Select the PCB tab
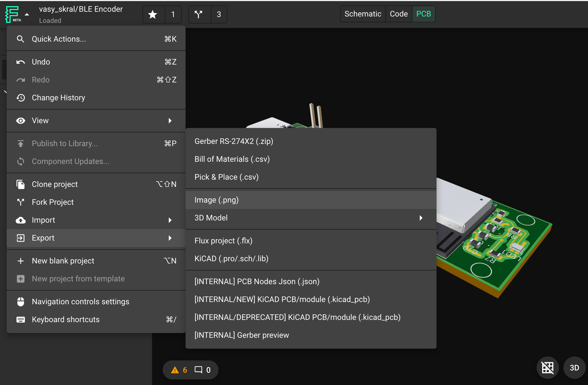588x385 pixels. tap(423, 14)
